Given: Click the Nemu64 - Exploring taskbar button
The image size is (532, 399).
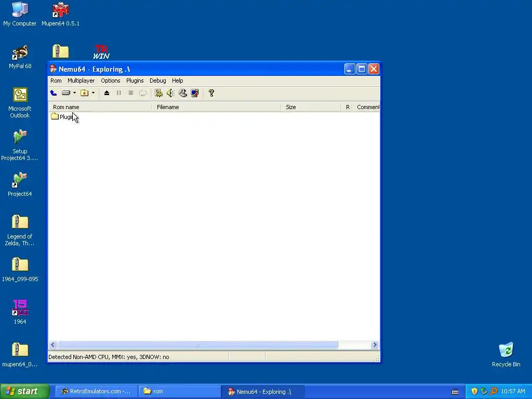Looking at the screenshot, I should [x=262, y=392].
